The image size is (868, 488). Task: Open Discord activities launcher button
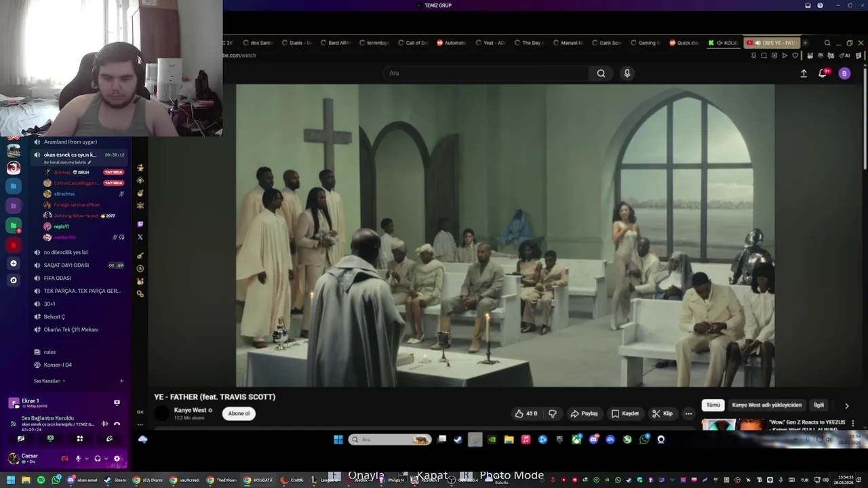click(x=79, y=439)
